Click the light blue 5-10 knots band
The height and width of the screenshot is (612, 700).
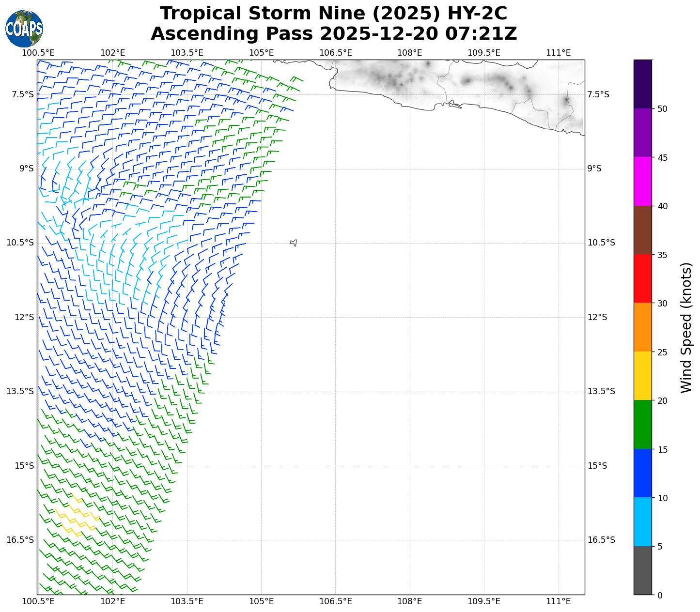[643, 522]
